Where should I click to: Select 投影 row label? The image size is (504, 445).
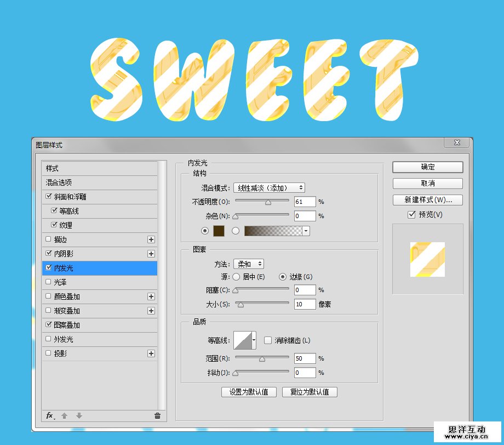point(60,353)
